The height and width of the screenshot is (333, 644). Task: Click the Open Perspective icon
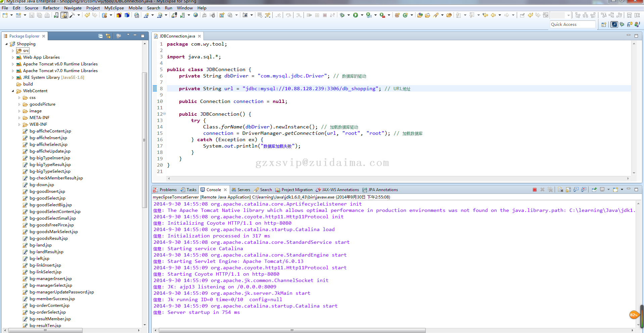click(604, 24)
